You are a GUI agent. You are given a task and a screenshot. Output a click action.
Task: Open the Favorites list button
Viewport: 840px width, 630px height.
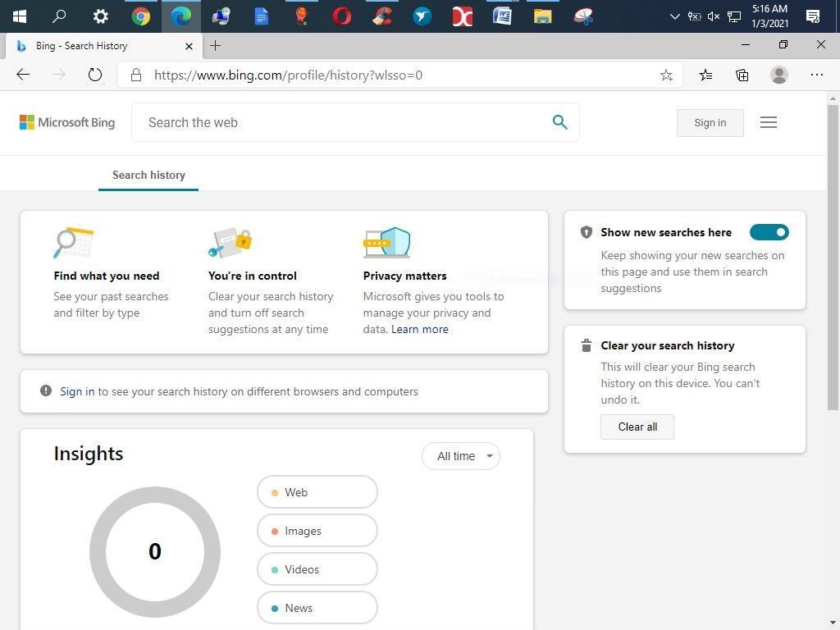coord(705,75)
